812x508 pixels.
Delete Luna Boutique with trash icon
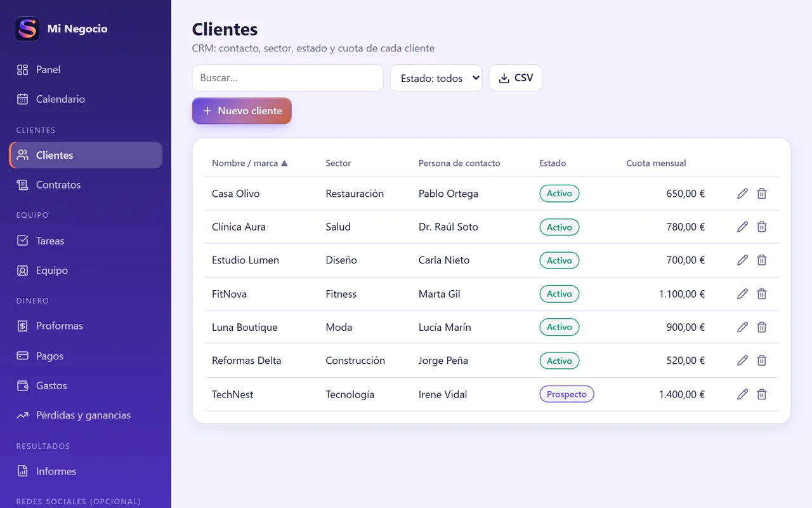762,327
